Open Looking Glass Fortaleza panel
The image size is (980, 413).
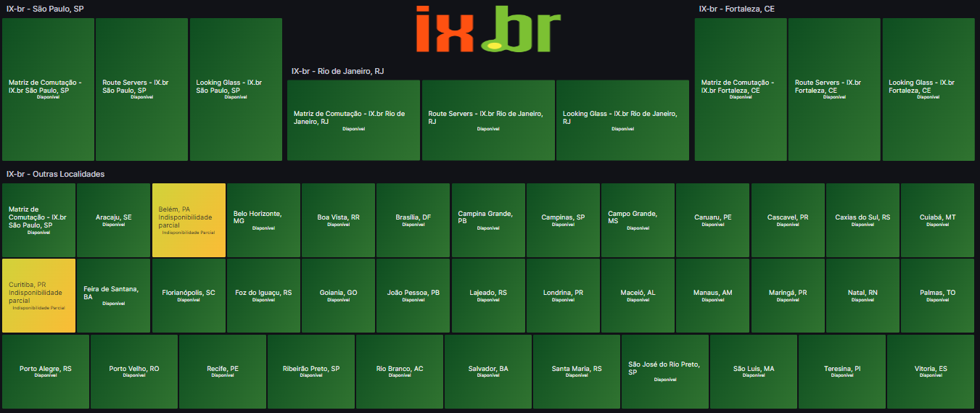pos(928,89)
